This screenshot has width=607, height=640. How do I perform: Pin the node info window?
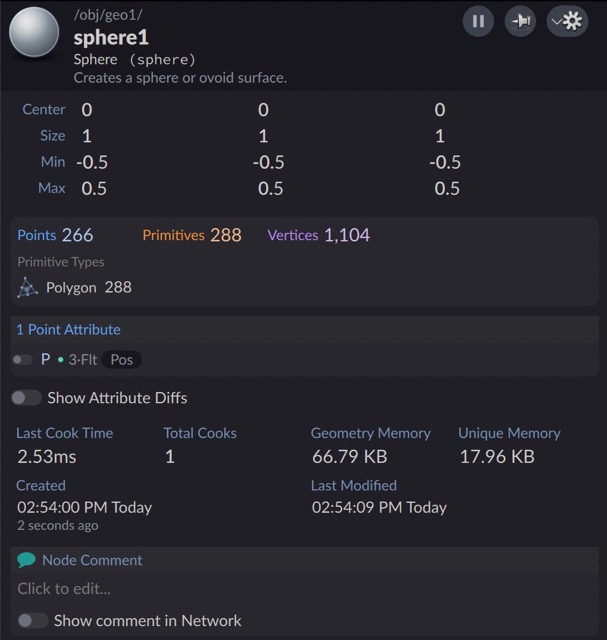pos(520,21)
